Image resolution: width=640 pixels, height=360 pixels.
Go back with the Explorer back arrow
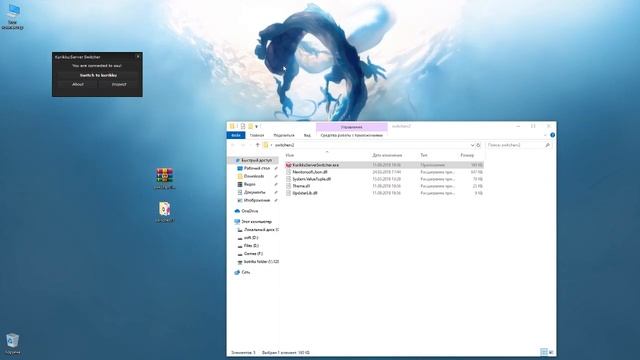(x=233, y=145)
